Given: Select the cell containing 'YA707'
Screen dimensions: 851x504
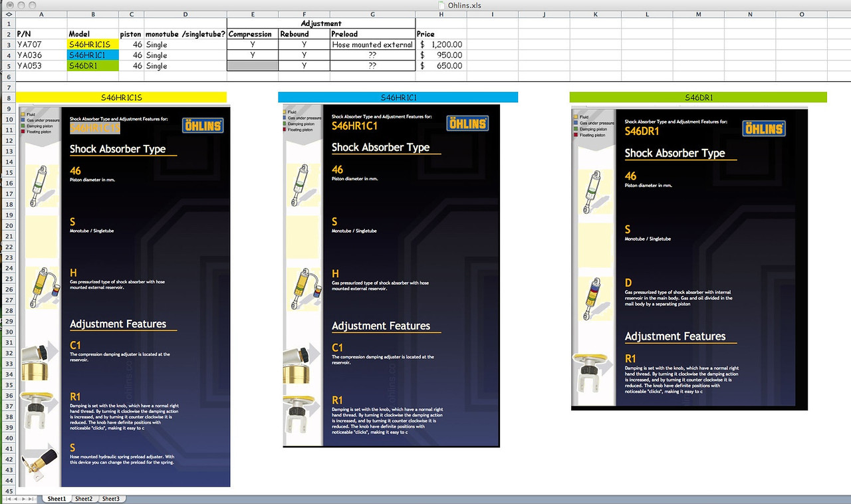Looking at the screenshot, I should 42,45.
